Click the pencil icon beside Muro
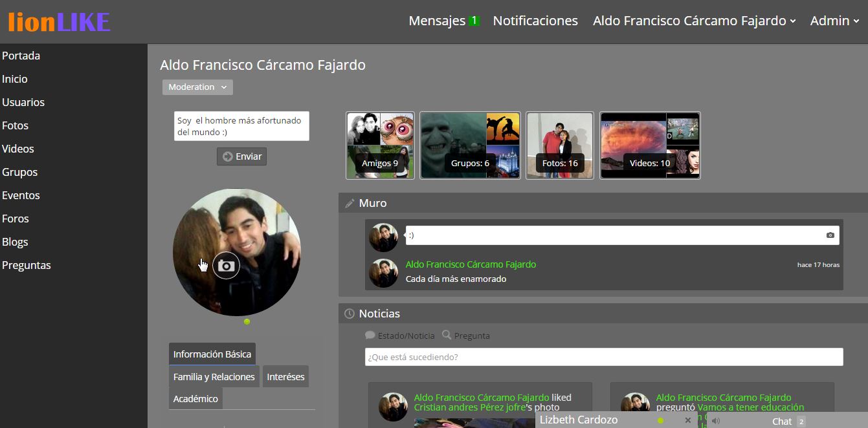The height and width of the screenshot is (428, 868). pyautogui.click(x=350, y=203)
